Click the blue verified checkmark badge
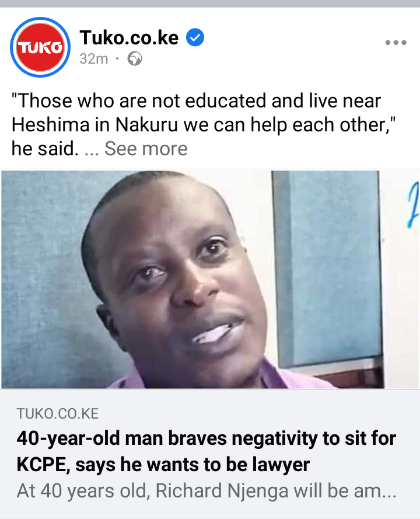Viewport: 420px width, 519px height. pyautogui.click(x=195, y=37)
